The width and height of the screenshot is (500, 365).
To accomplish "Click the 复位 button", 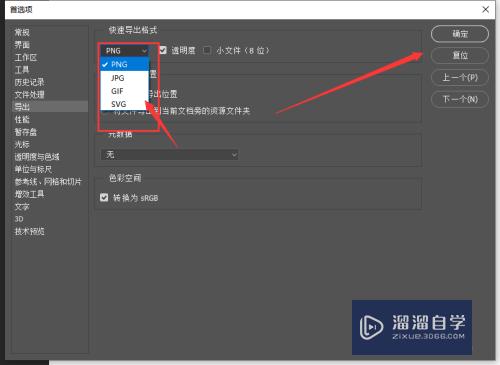I will pos(460,56).
